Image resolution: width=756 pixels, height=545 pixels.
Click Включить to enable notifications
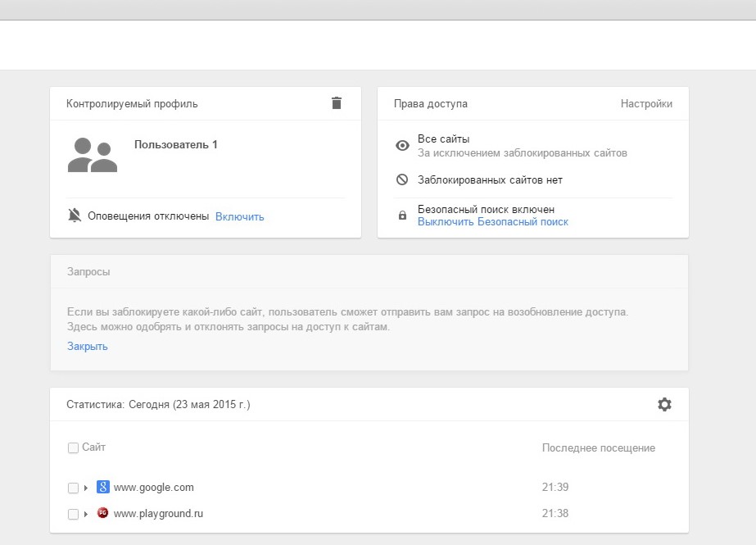(x=240, y=216)
